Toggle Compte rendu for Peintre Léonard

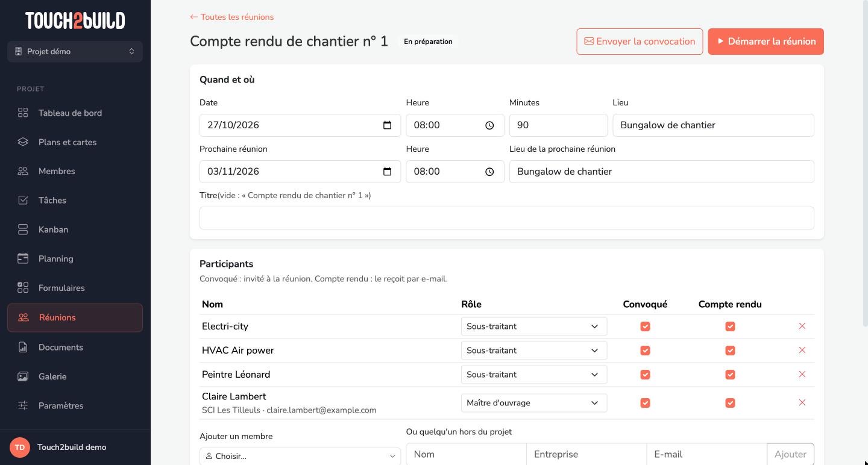pyautogui.click(x=730, y=375)
